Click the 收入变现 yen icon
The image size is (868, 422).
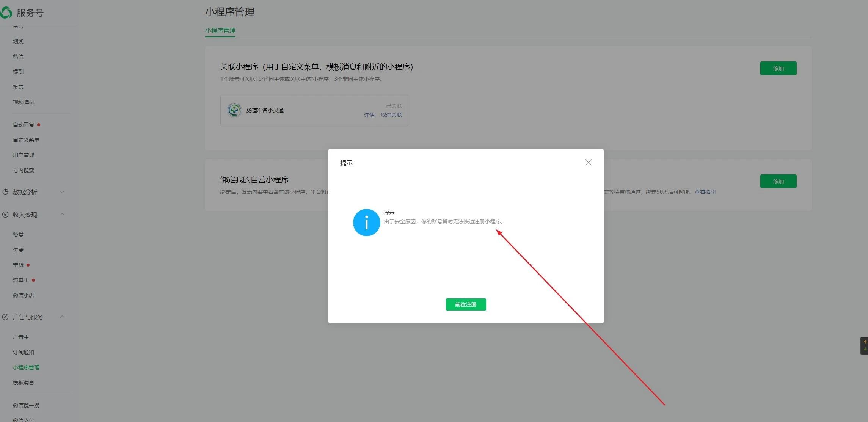5,215
